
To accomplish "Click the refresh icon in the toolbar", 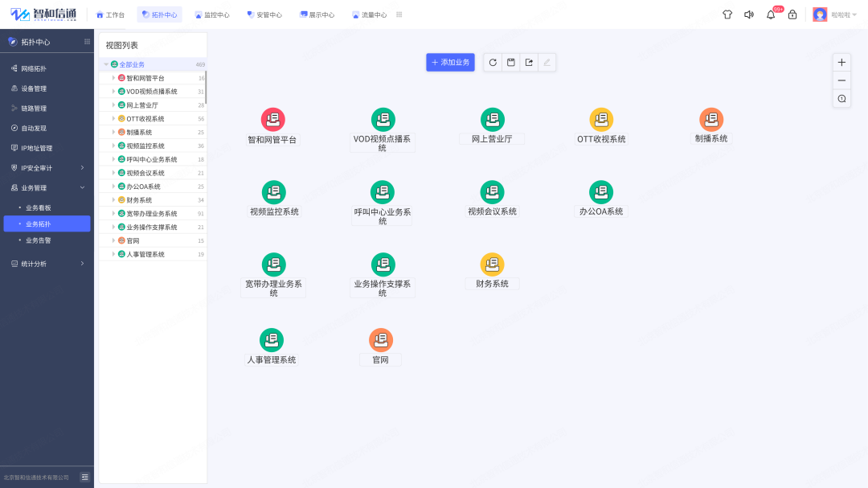I will point(493,63).
